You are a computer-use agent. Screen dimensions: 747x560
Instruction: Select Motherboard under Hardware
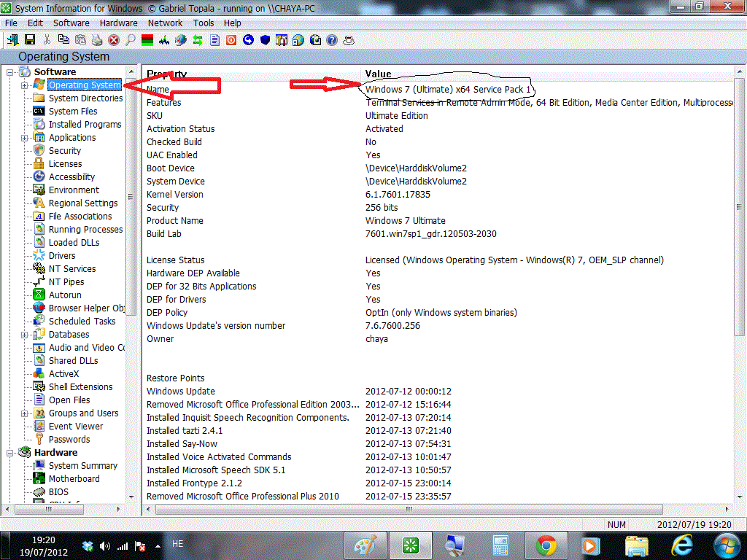point(74,479)
